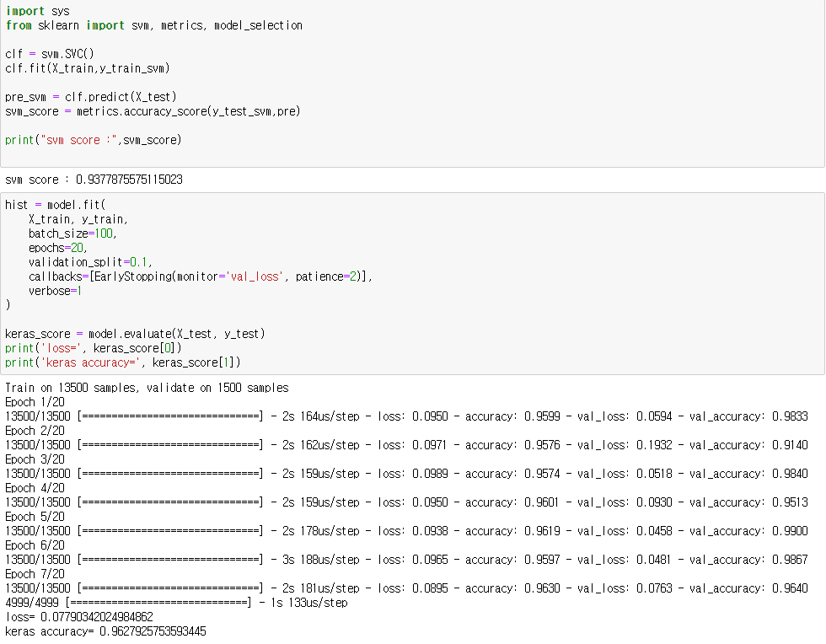Place cursor on 'X_train, y_train,' argument line
The height and width of the screenshot is (644, 826).
pos(78,219)
